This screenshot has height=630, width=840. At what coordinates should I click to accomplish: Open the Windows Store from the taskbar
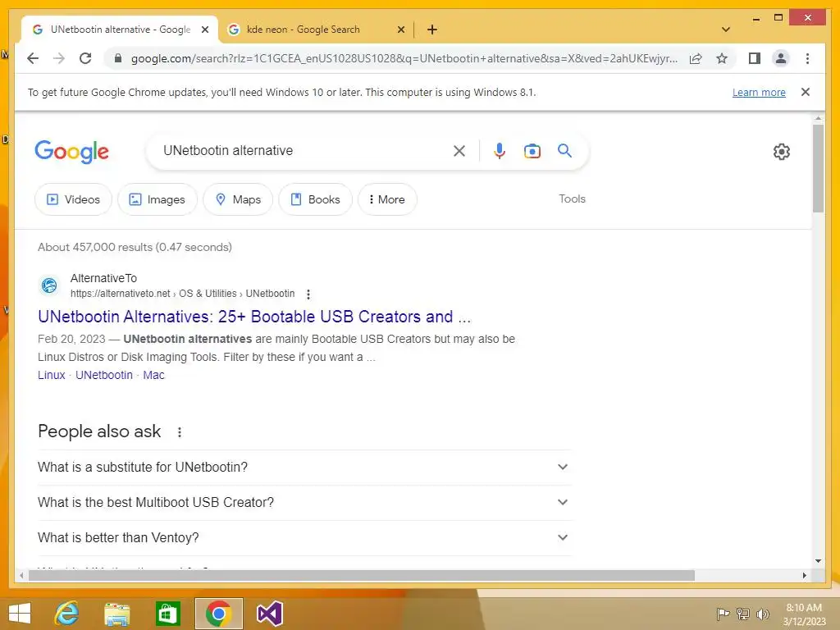pyautogui.click(x=167, y=614)
